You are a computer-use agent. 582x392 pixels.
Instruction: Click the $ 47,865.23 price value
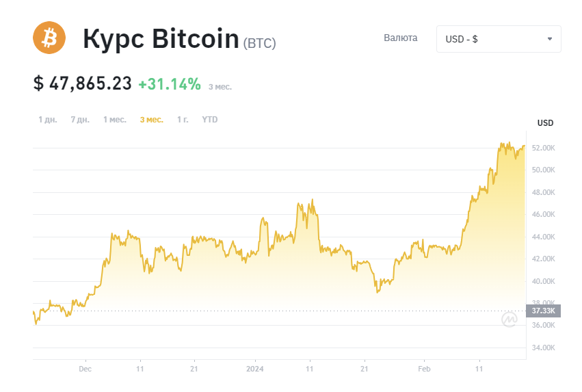point(82,83)
